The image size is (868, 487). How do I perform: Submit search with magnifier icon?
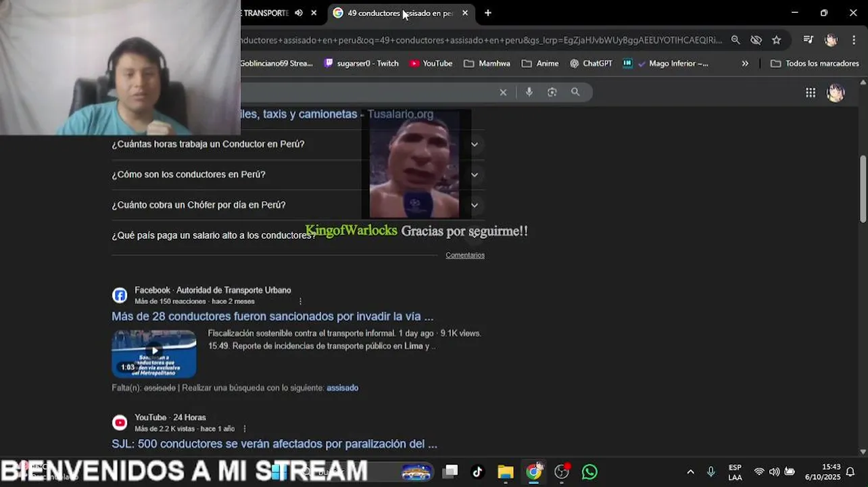[575, 92]
